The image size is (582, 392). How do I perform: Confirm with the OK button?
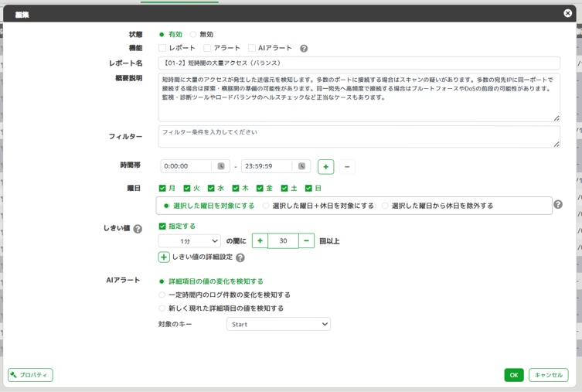514,375
